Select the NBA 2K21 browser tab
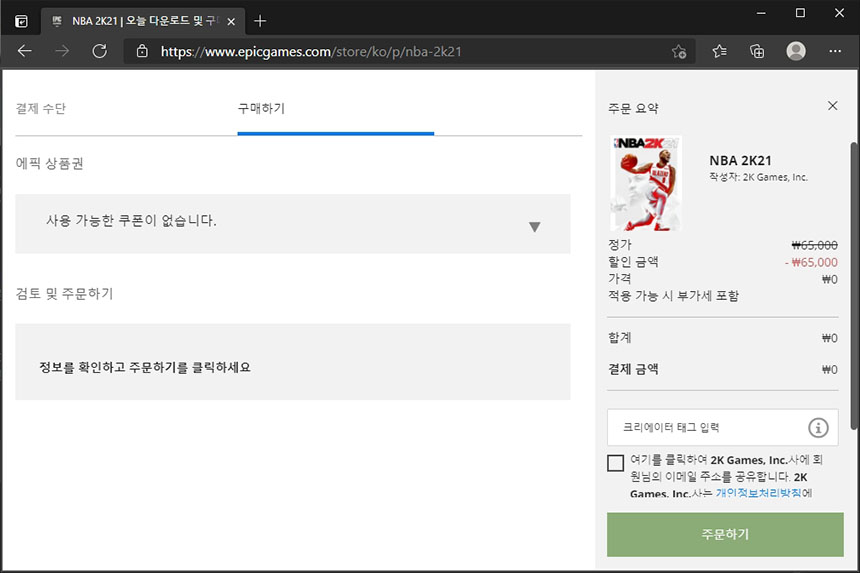Image resolution: width=860 pixels, height=573 pixels. (x=142, y=21)
